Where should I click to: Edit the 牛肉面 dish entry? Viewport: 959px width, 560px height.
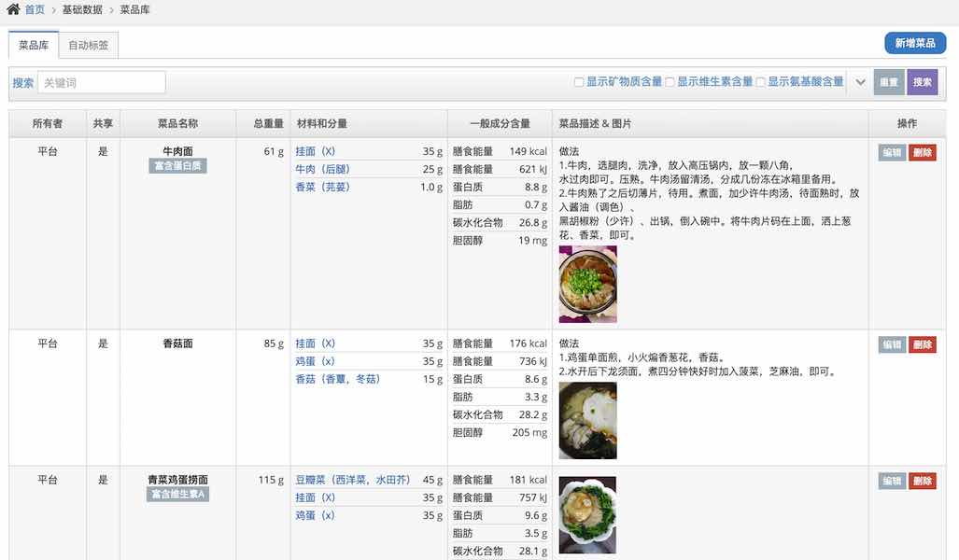(891, 151)
